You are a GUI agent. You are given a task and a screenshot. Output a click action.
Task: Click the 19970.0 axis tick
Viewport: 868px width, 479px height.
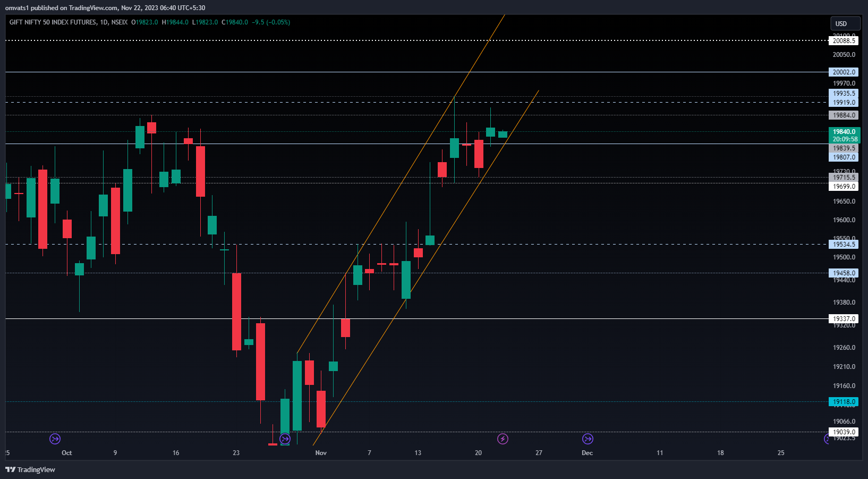click(844, 83)
